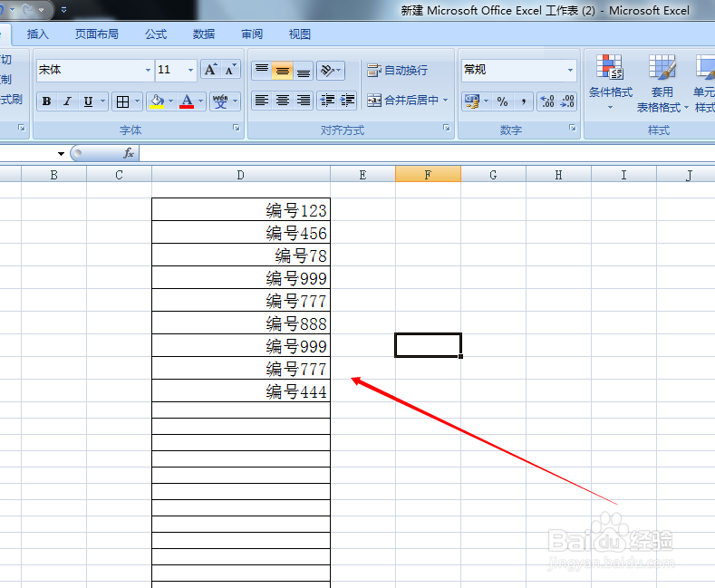This screenshot has height=588, width=715.
Task: Select middle vertical alignment
Action: point(282,70)
